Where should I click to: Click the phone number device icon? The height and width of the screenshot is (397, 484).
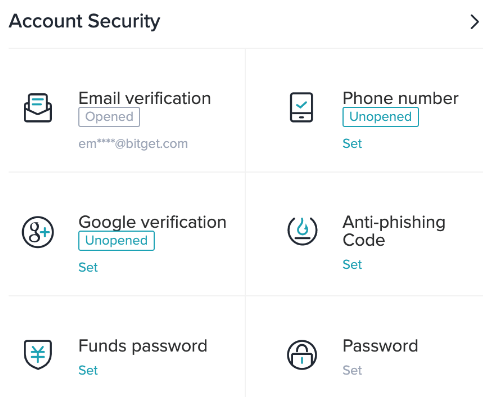pyautogui.click(x=301, y=107)
